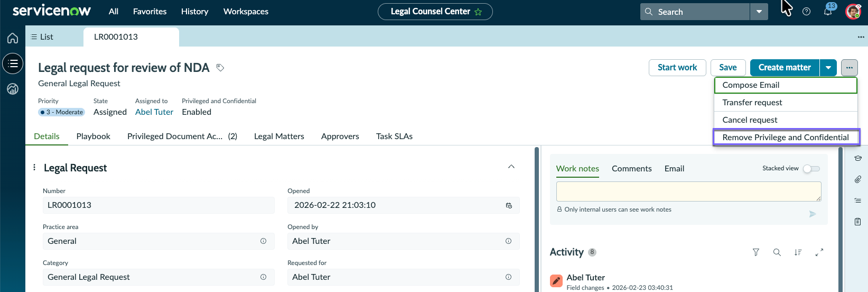The image size is (868, 292).
Task: Click the Start work button
Action: (677, 68)
